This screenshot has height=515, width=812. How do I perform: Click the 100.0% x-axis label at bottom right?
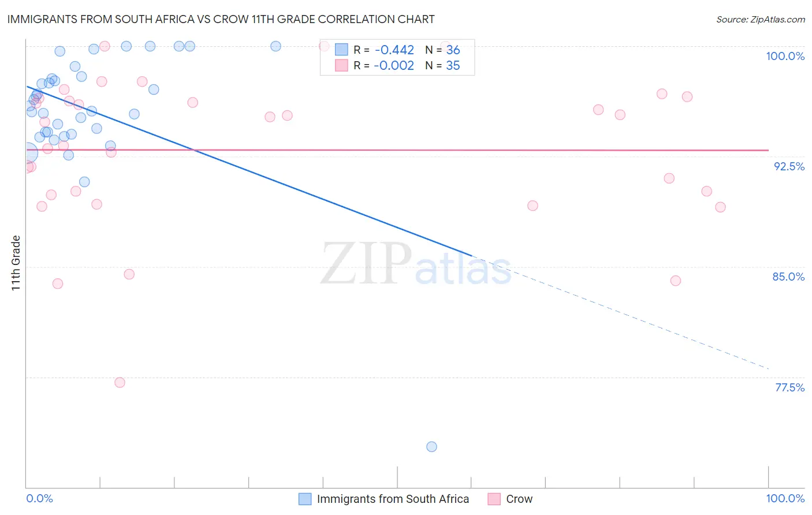tap(785, 498)
